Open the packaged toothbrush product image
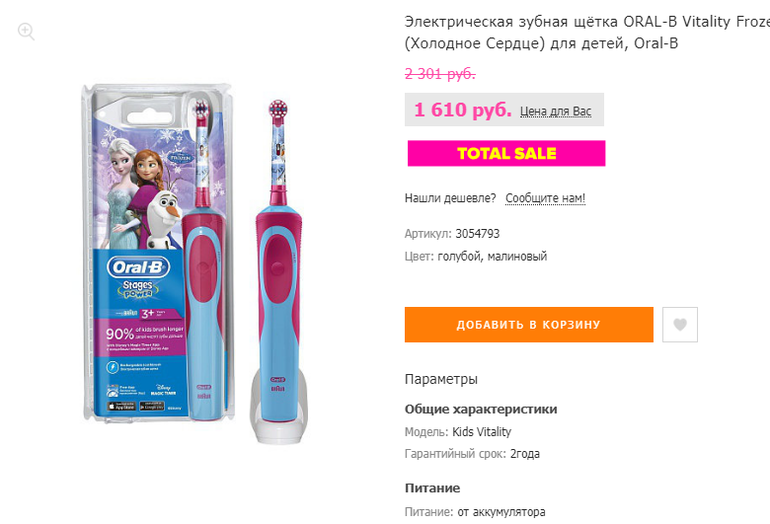 (x=158, y=253)
